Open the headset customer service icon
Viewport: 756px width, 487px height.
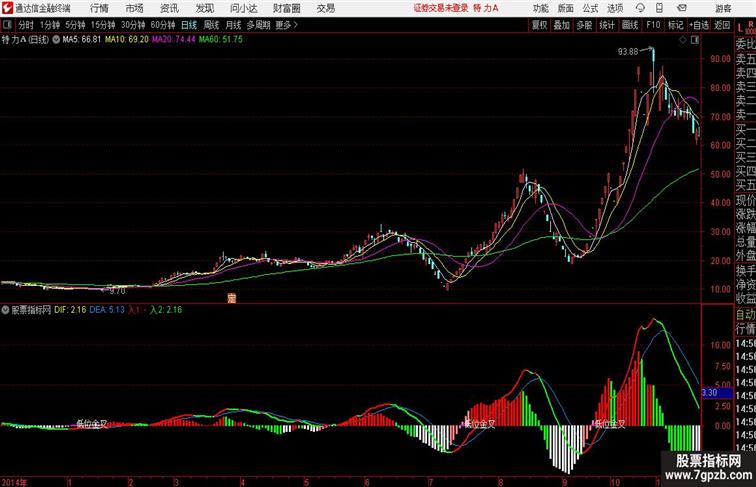pos(640,8)
